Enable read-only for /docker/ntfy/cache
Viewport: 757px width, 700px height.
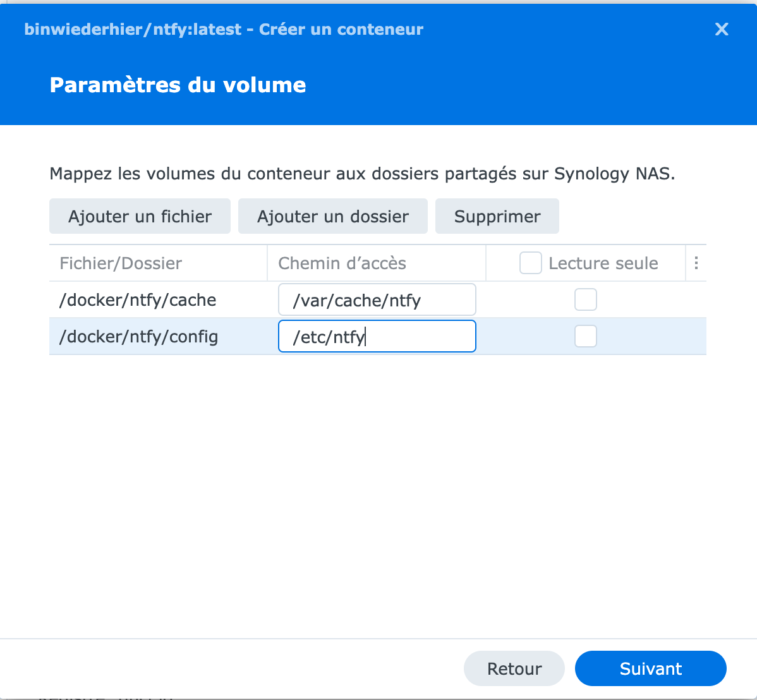[x=585, y=300]
